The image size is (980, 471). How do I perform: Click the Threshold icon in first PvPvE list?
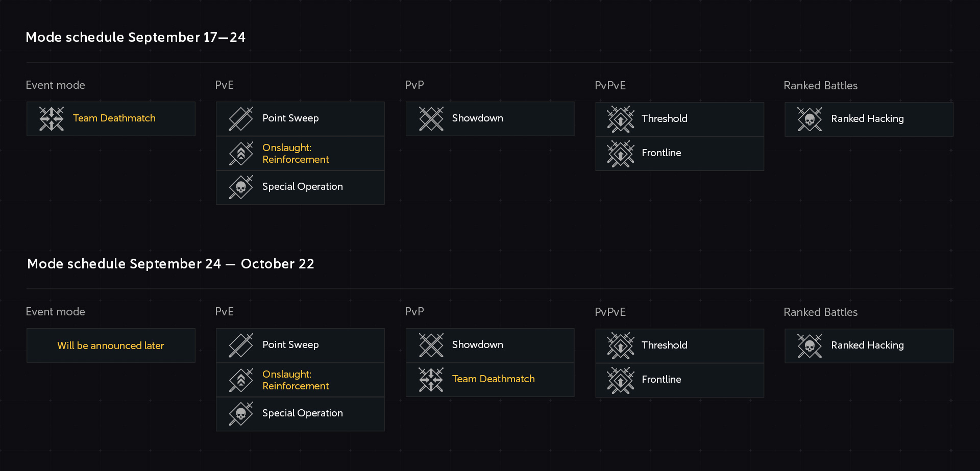pyautogui.click(x=621, y=119)
